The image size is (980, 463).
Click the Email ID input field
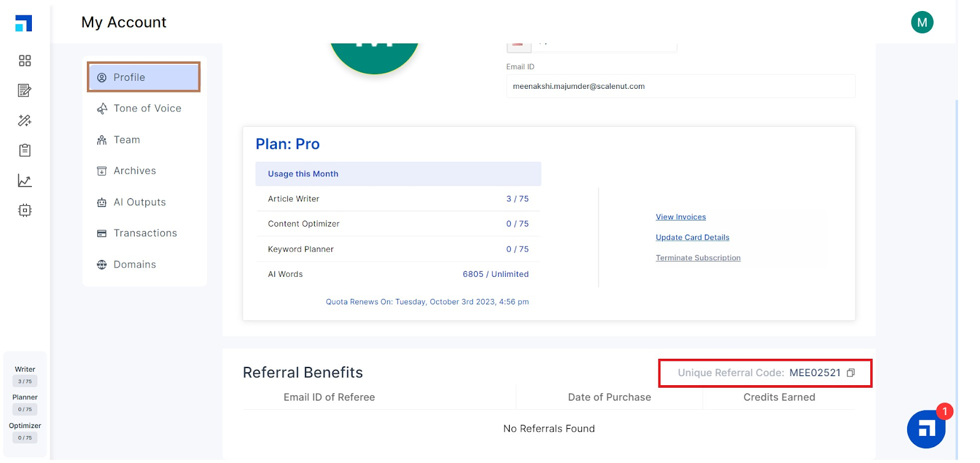pyautogui.click(x=680, y=86)
